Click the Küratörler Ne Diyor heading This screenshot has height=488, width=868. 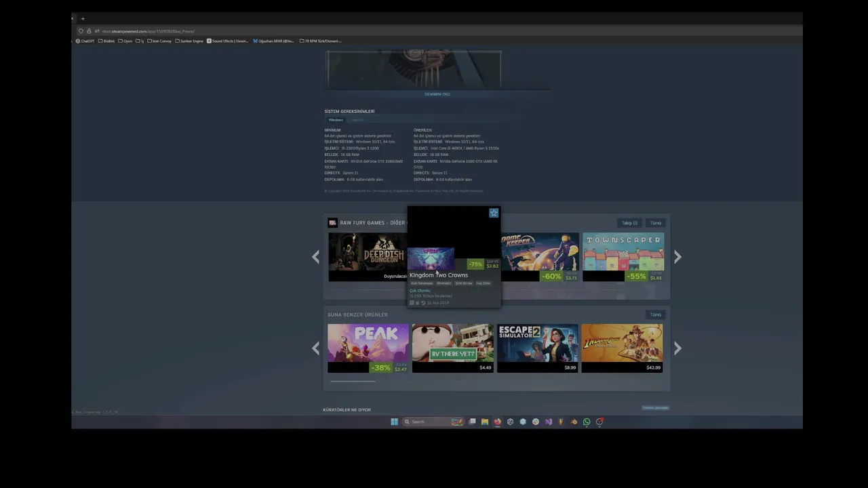[x=347, y=410]
